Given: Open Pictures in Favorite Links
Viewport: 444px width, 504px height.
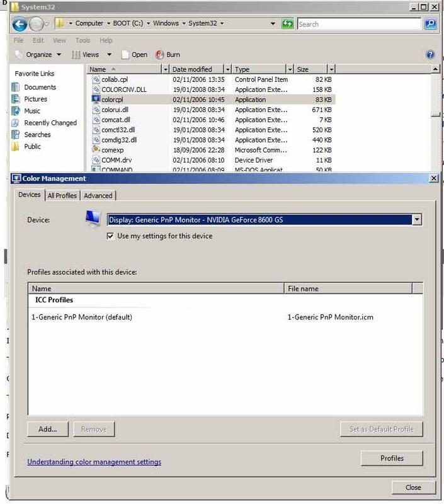Looking at the screenshot, I should pos(35,99).
